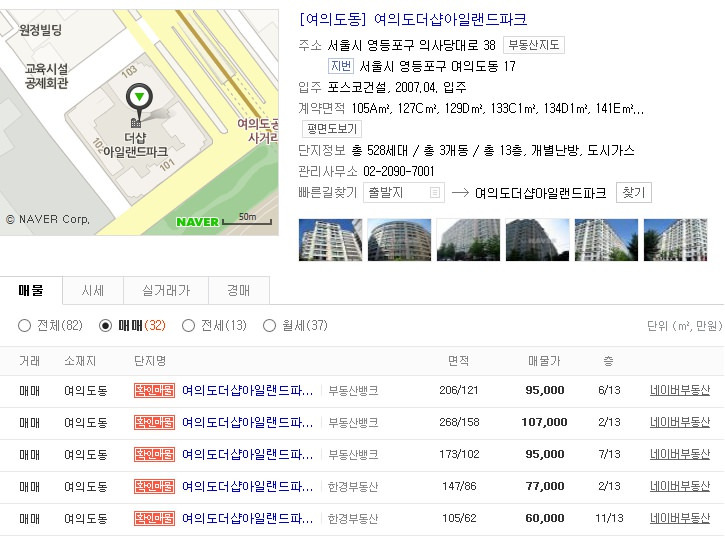The width and height of the screenshot is (725, 537).
Task: Open the second curved building photo thumbnail
Action: [x=399, y=240]
